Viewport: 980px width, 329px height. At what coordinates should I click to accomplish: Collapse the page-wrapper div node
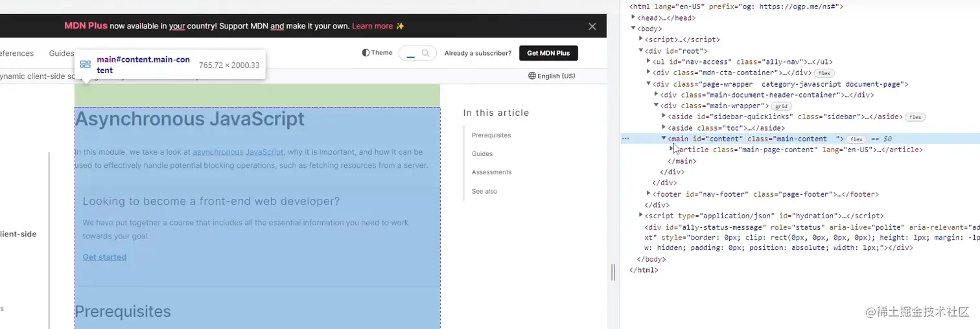[x=649, y=84]
